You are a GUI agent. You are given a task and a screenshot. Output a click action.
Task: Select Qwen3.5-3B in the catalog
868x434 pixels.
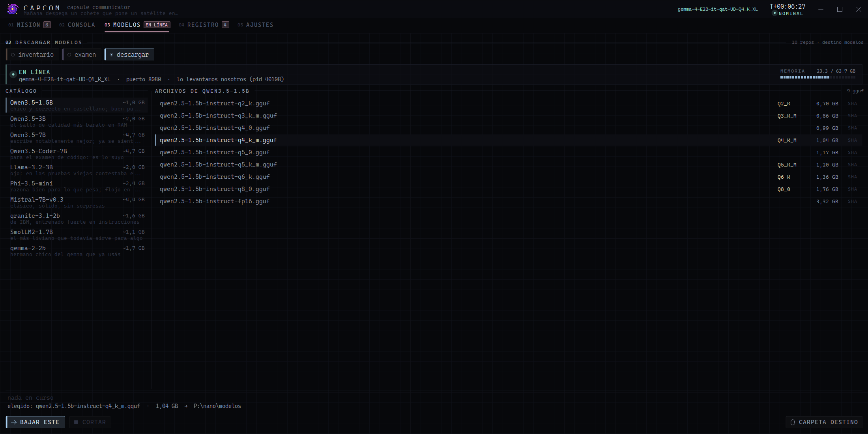pos(77,122)
